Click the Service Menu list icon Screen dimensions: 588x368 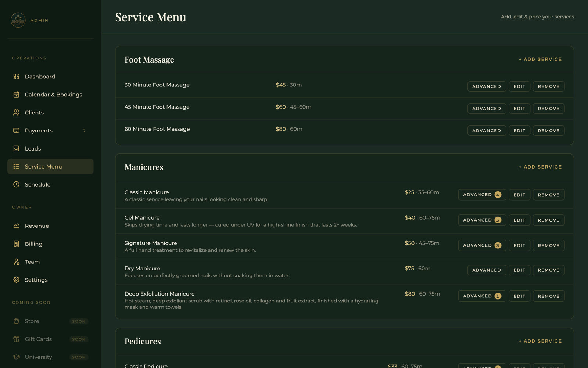pos(16,167)
